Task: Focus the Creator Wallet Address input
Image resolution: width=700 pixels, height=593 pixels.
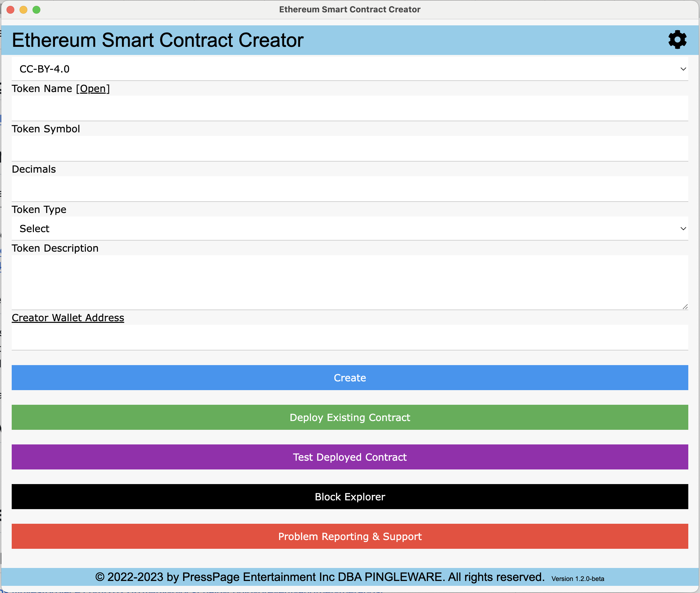Action: coord(349,337)
